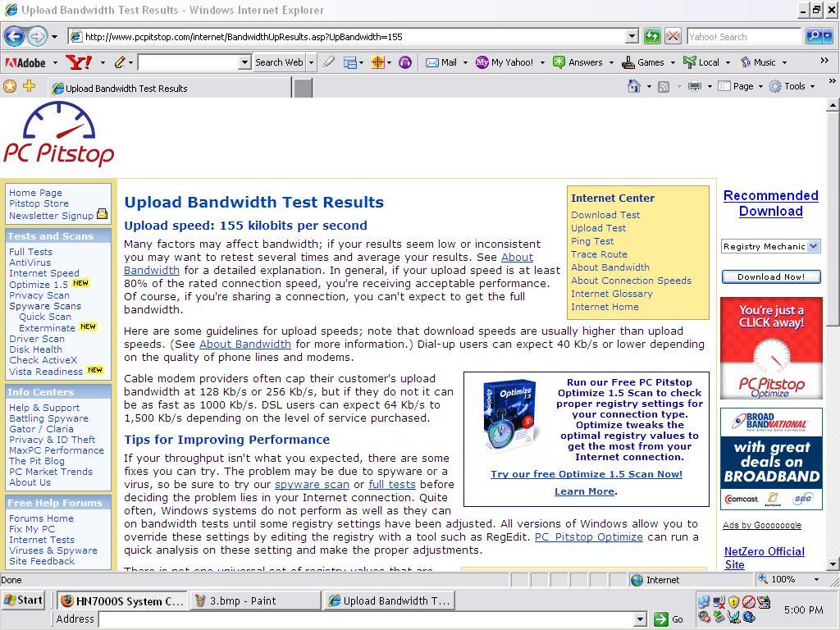The height and width of the screenshot is (630, 840).
Task: Open Yahoo Games toolbar button
Action: (643, 62)
